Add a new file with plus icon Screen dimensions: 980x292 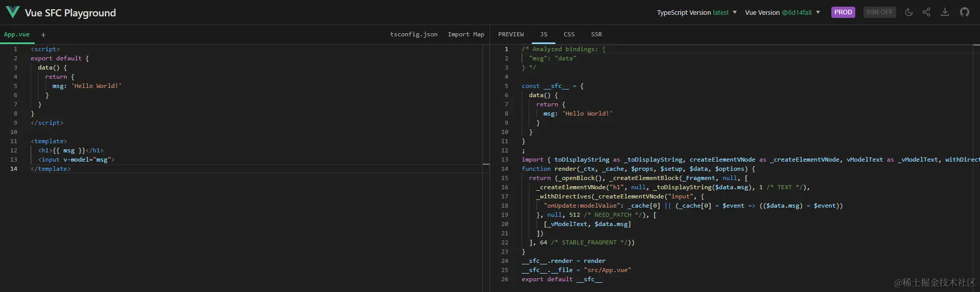point(43,35)
